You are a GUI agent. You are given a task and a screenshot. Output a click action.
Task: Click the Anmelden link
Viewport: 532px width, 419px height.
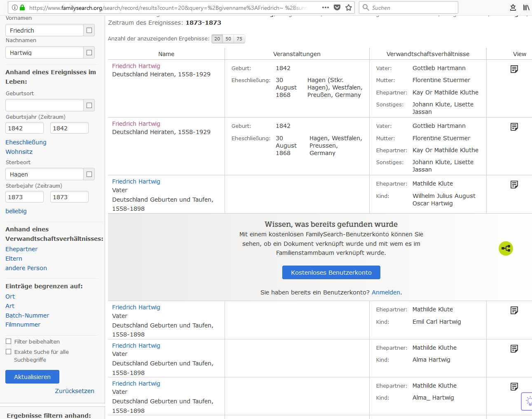[x=386, y=292]
